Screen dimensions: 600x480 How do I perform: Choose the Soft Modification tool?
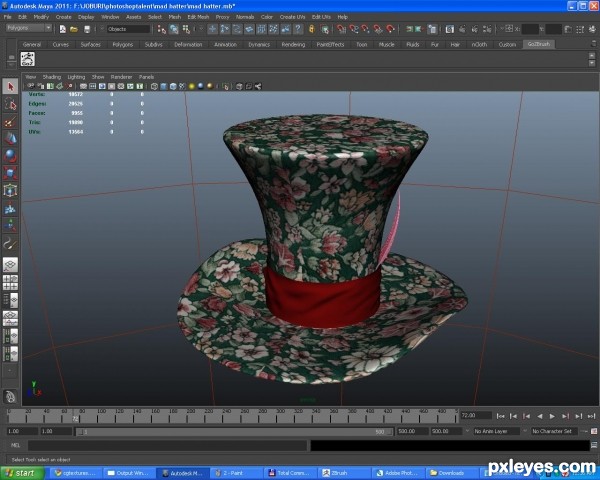click(10, 208)
